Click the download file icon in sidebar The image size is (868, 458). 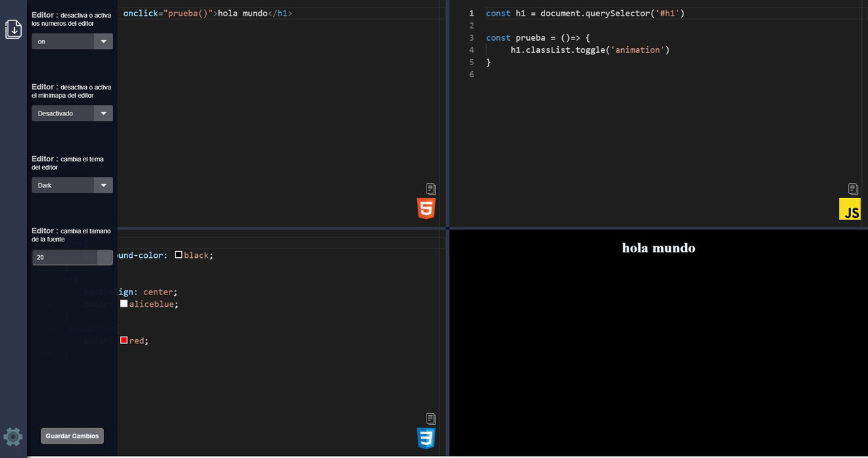click(14, 29)
